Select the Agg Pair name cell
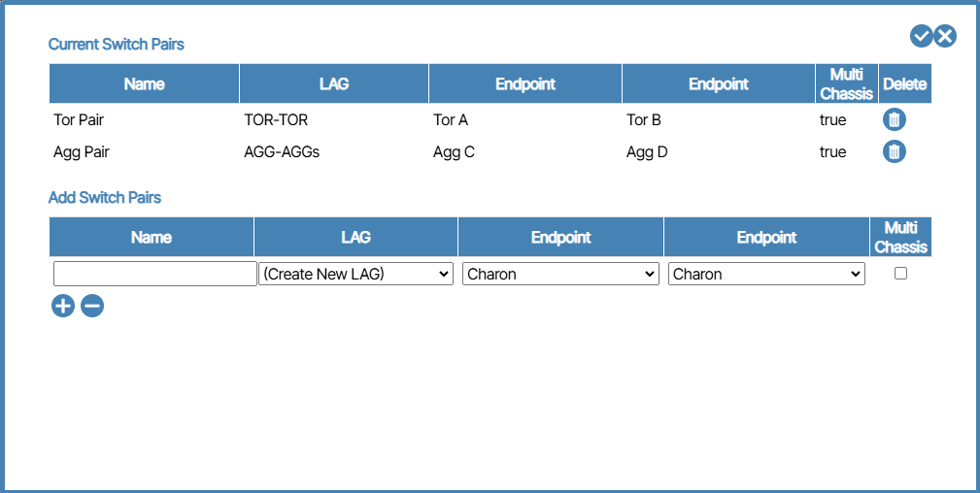Viewport: 980px width, 493px height. click(83, 152)
